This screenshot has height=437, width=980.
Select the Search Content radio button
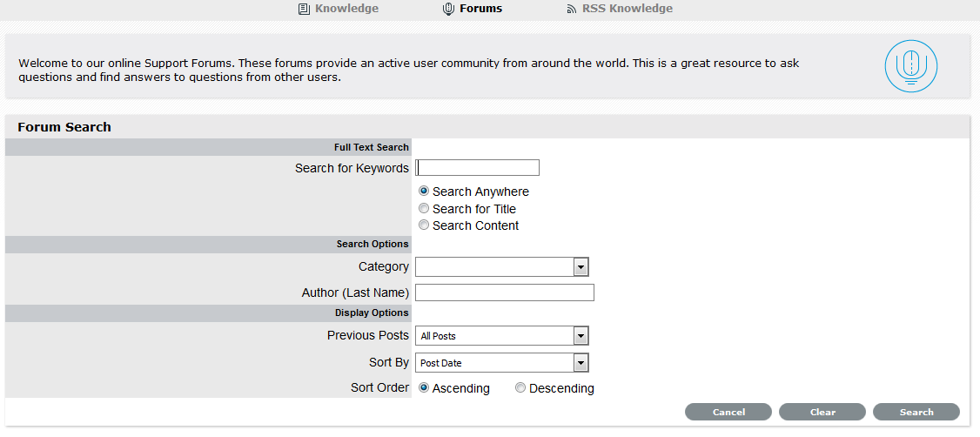click(x=424, y=225)
